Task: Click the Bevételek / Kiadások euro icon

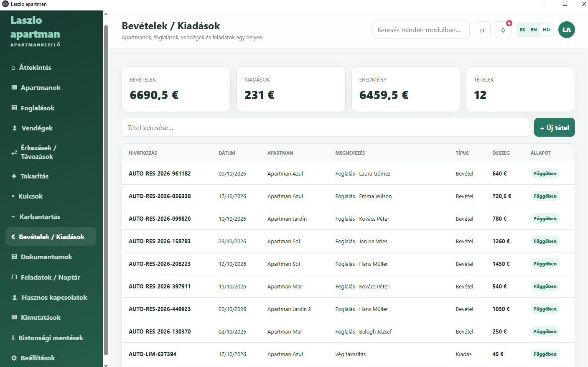Action: 13,237
